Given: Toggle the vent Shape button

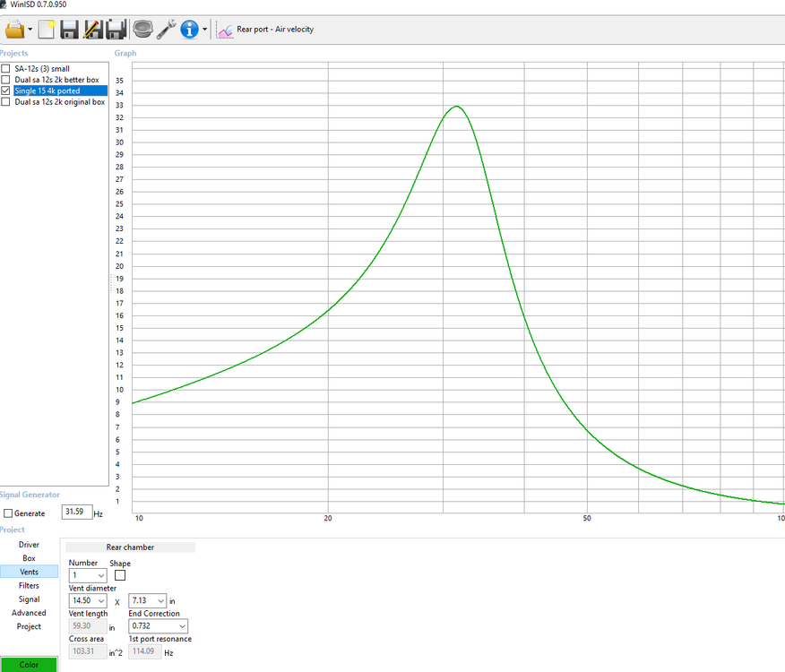Looking at the screenshot, I should click(120, 575).
